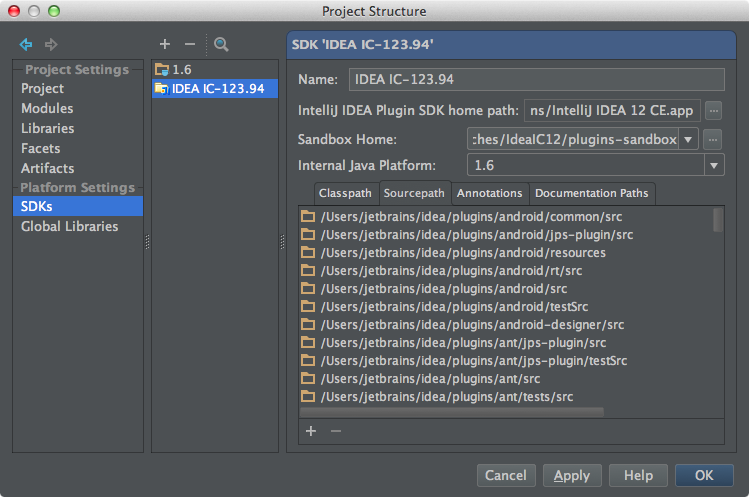Browse for SDK home path ellipsis button
749x497 pixels.
point(713,110)
